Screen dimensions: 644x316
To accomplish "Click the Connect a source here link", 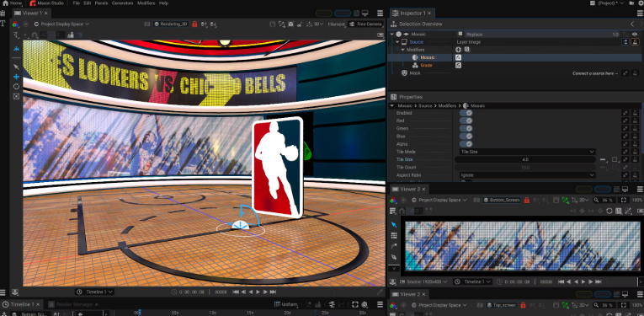I will pyautogui.click(x=595, y=73).
